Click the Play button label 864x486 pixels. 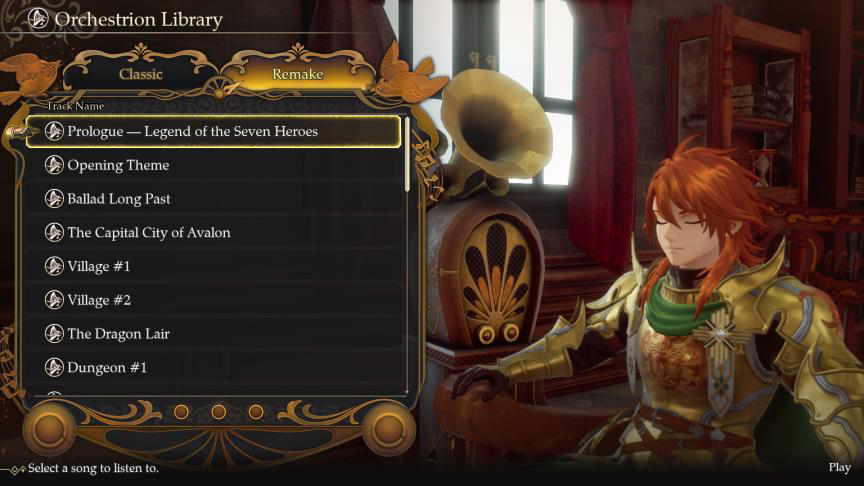839,467
